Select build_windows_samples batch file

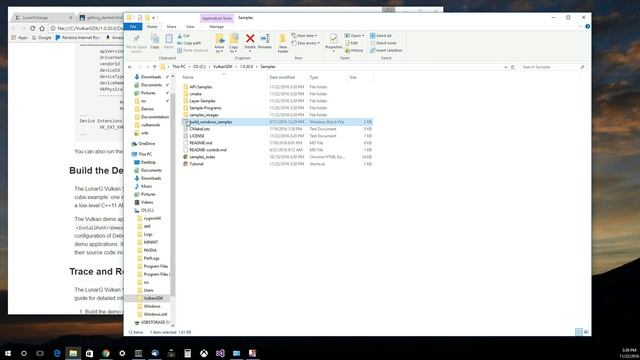click(277, 122)
